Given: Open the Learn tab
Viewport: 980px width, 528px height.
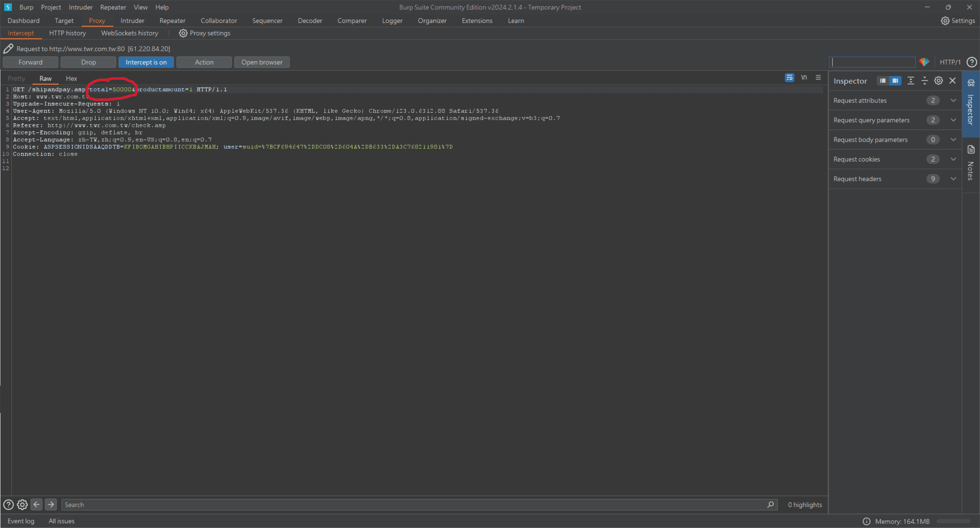Looking at the screenshot, I should tap(516, 21).
